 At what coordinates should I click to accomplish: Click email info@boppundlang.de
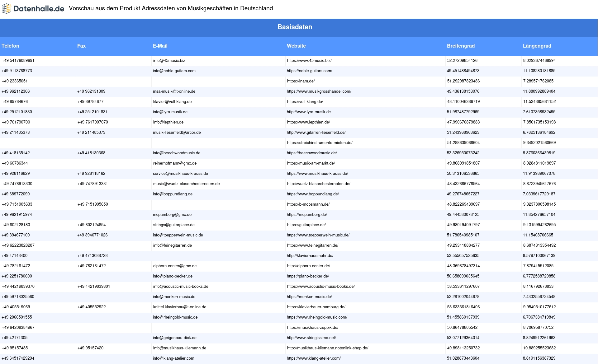[173, 194]
